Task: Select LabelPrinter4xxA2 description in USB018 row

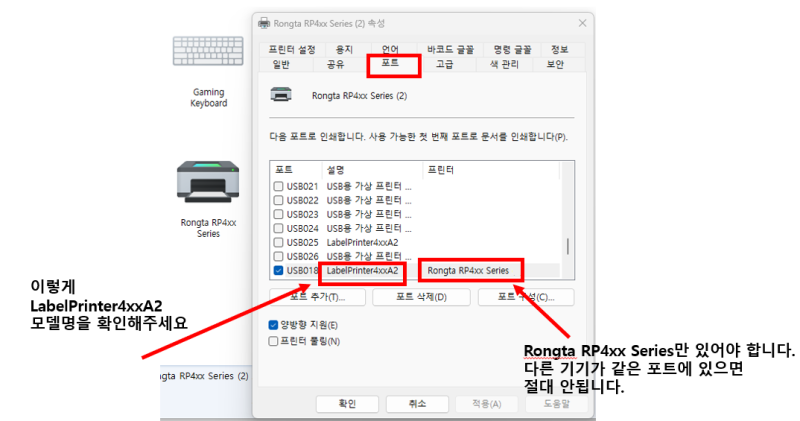Action: (362, 270)
